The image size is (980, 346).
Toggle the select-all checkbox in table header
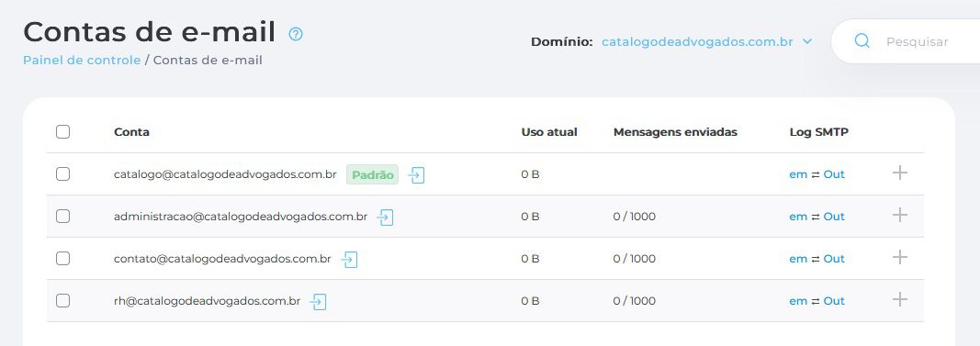click(62, 132)
